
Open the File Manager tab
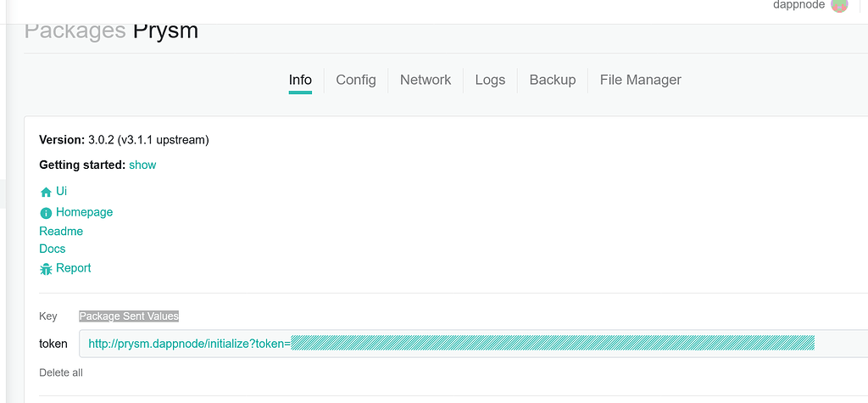click(x=641, y=80)
